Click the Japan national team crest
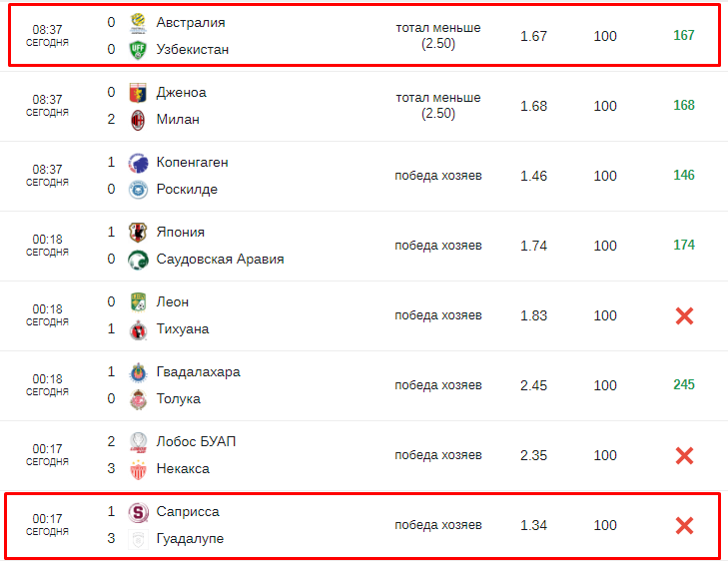 (138, 233)
